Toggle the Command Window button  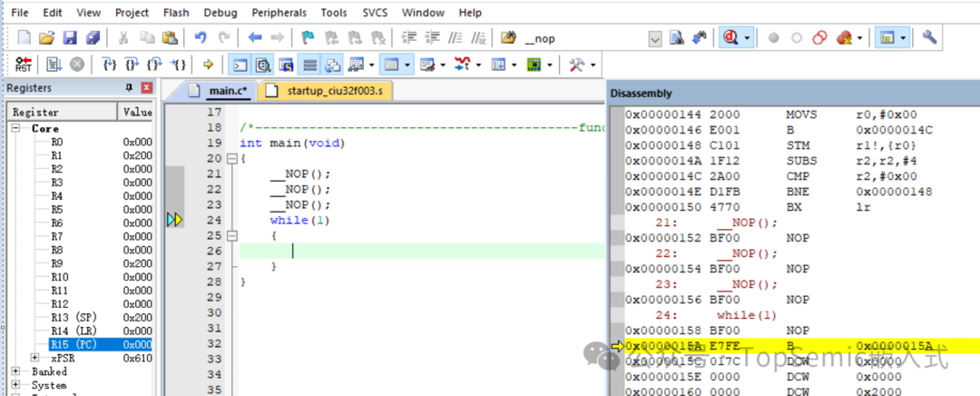click(240, 64)
